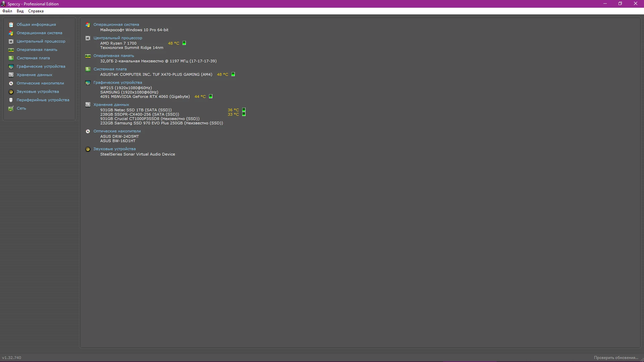The image size is (644, 362).
Task: Select Оптические накопители in sidebar
Action: pyautogui.click(x=40, y=83)
